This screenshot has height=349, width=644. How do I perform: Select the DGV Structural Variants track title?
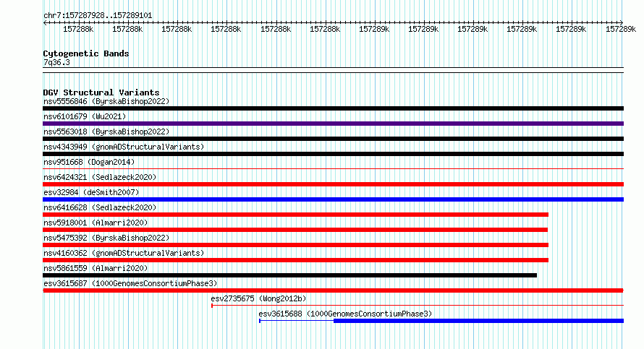(x=101, y=92)
